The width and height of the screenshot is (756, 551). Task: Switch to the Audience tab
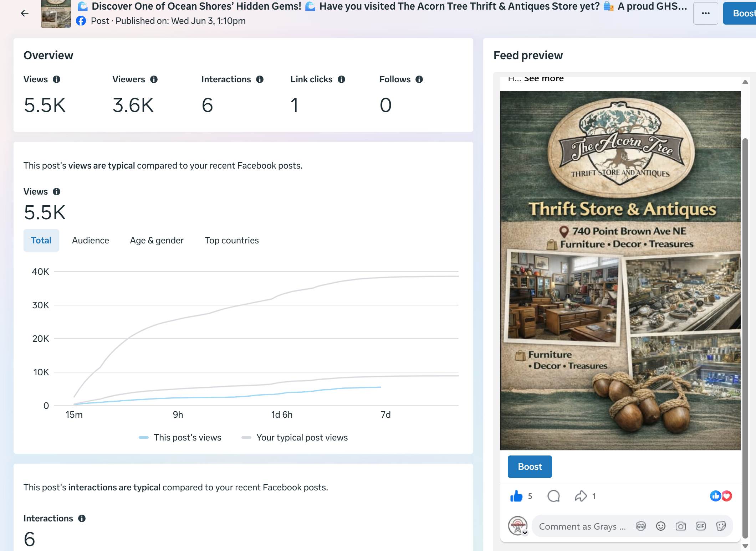click(91, 240)
